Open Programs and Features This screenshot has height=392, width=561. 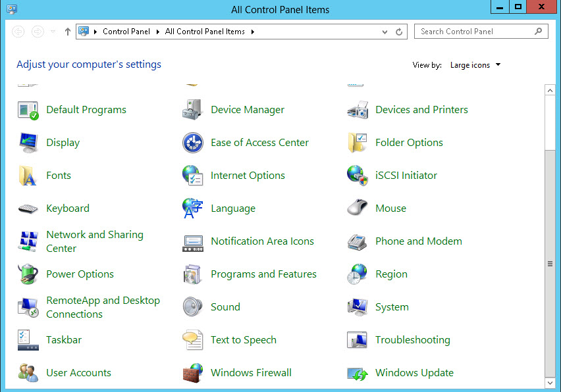tap(263, 274)
